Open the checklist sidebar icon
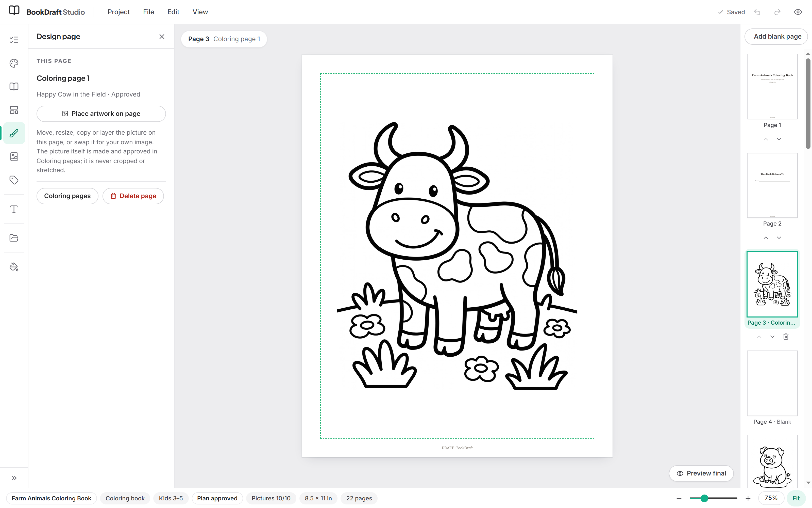Image resolution: width=812 pixels, height=508 pixels. click(14, 40)
